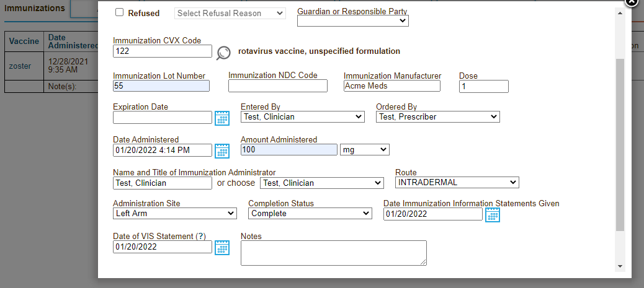This screenshot has width=644, height=288.
Task: Toggle the Refused checkbox
Action: [119, 12]
